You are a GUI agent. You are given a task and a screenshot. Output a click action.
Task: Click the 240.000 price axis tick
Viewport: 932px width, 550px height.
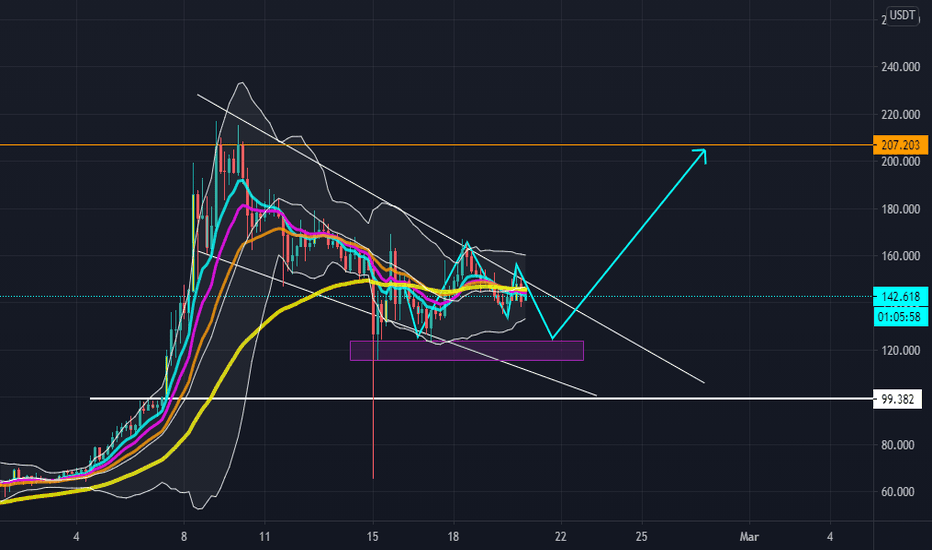[x=900, y=67]
